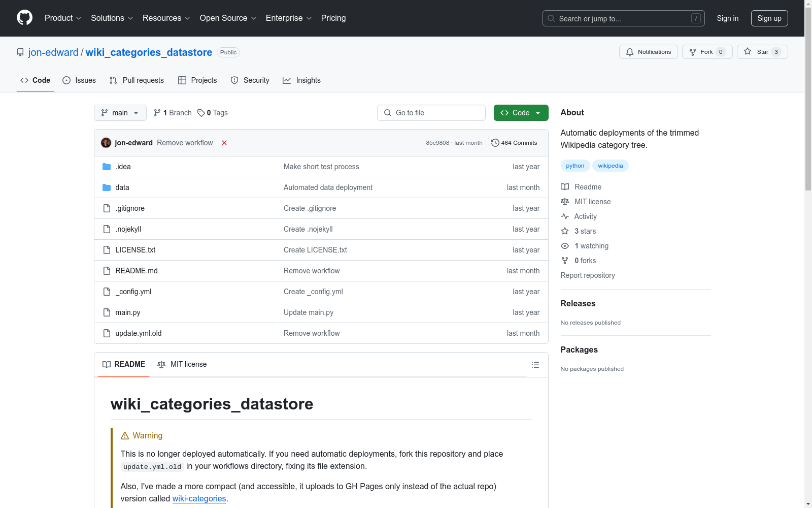Expand the Product menu
The height and width of the screenshot is (508, 812).
click(x=63, y=18)
